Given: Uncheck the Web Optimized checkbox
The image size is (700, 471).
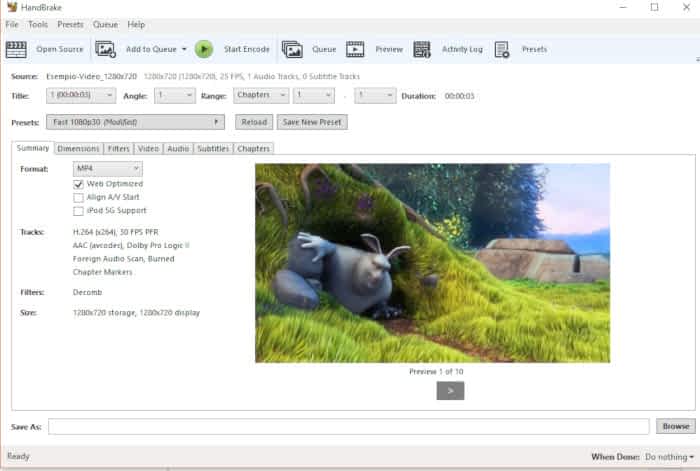Looking at the screenshot, I should [x=78, y=184].
